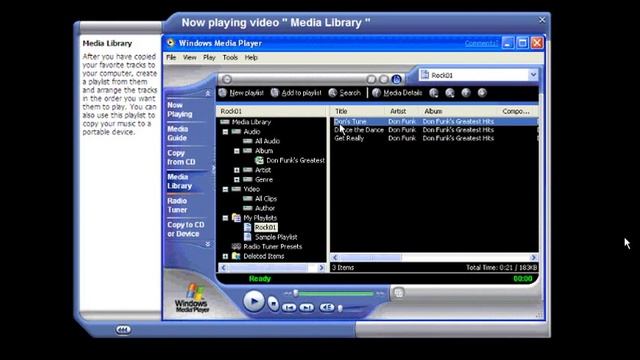Select All Audio in the tree
The image size is (640, 360).
tap(267, 141)
